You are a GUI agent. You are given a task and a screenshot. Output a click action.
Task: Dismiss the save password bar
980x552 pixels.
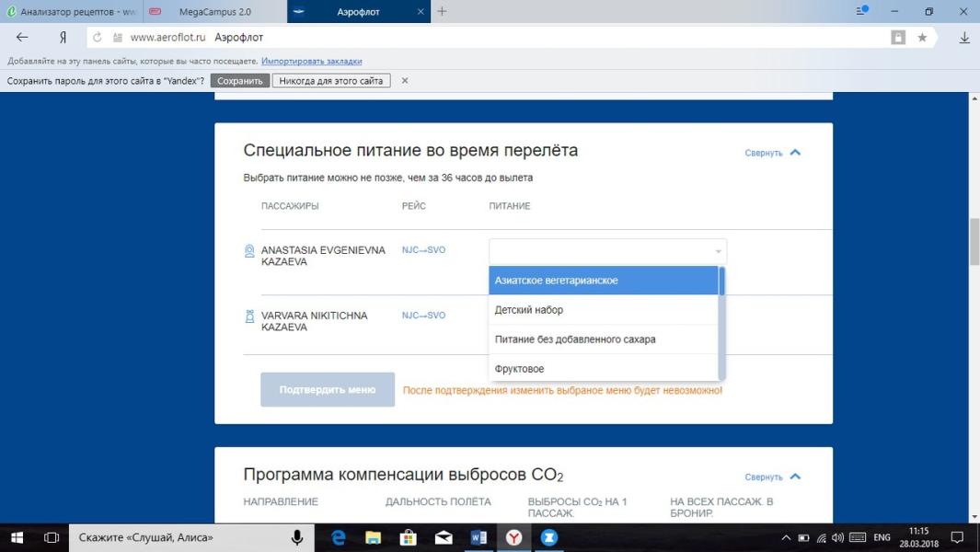405,81
